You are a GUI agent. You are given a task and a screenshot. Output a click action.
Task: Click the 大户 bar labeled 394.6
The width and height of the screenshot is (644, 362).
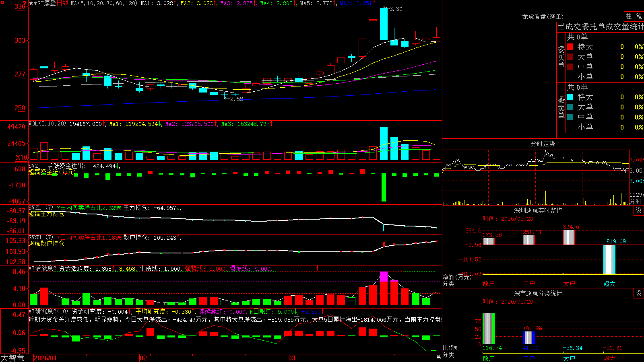(x=569, y=237)
